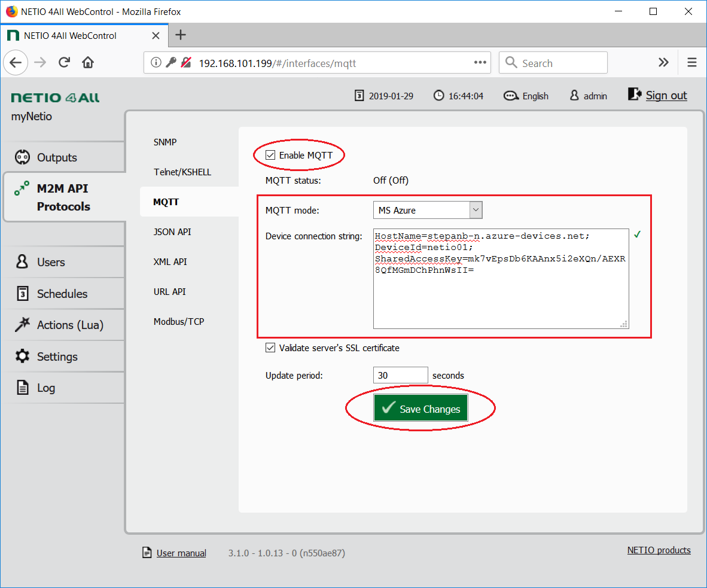Click the Schedules calendar icon
Image resolution: width=707 pixels, height=588 pixels.
tap(23, 293)
